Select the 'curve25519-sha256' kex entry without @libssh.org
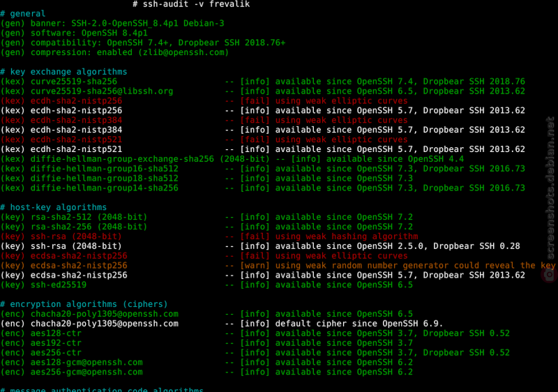Viewport: 558px width, 392px height. tap(74, 82)
